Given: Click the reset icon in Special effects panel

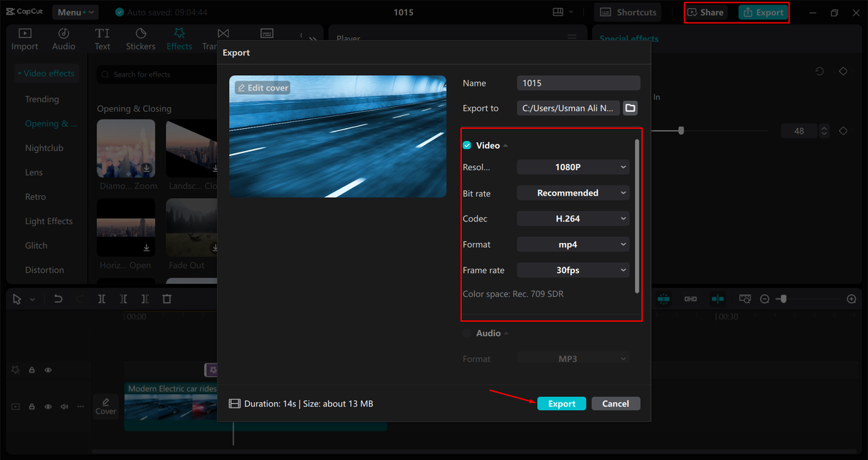Looking at the screenshot, I should [x=820, y=71].
